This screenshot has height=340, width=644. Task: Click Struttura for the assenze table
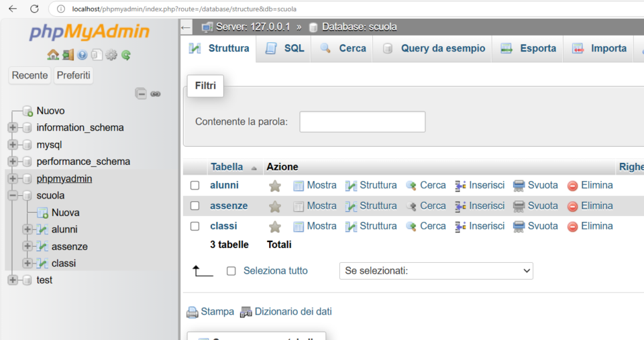point(371,206)
